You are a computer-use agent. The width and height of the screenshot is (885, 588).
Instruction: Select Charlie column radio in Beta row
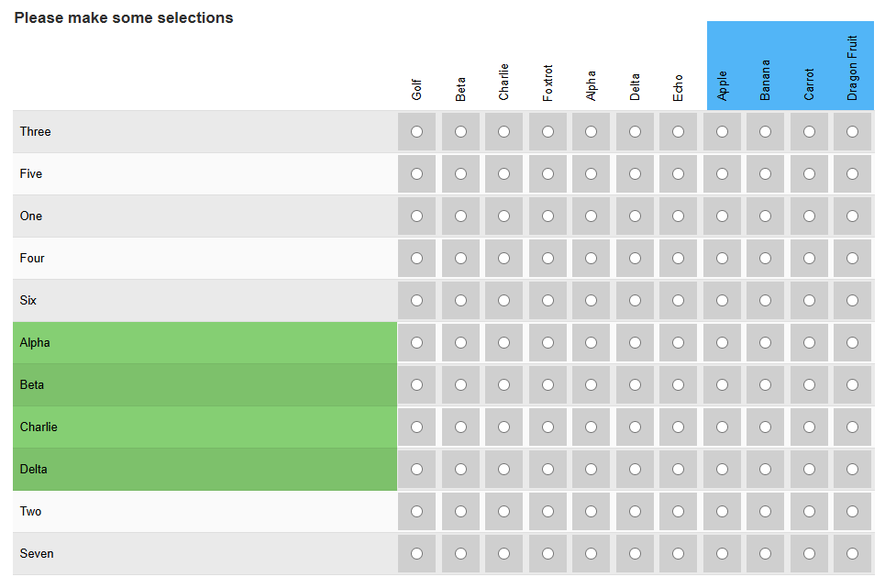point(504,385)
